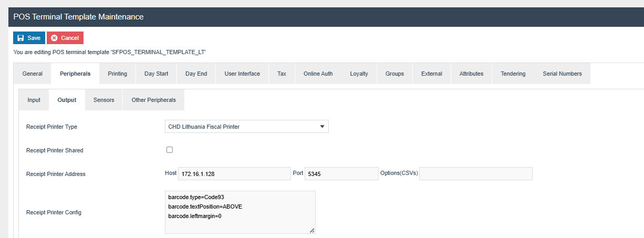This screenshot has width=644, height=238.
Task: Go to the Day End tab
Action: (196, 74)
